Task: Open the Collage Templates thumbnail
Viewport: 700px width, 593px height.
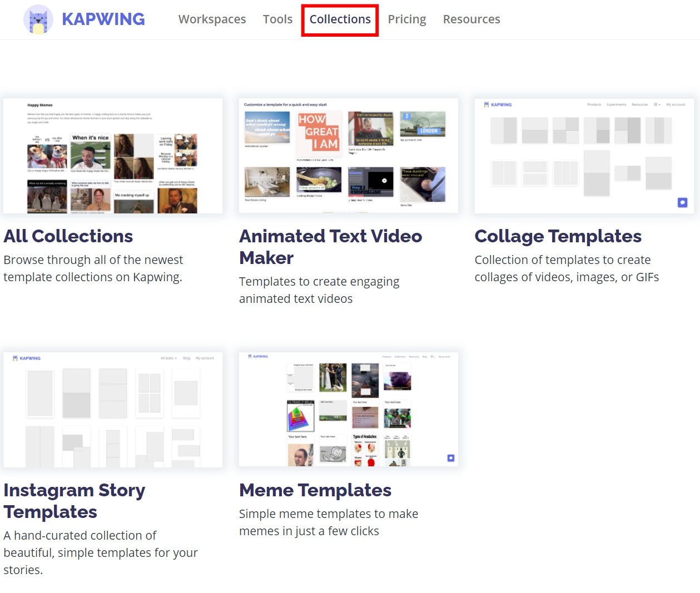Action: click(x=584, y=156)
